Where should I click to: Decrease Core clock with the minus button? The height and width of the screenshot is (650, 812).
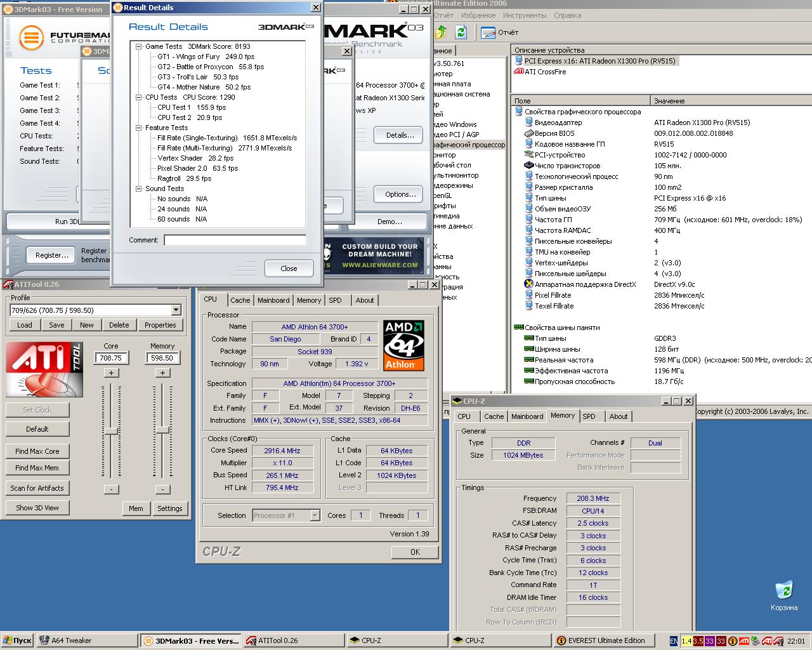click(x=111, y=489)
